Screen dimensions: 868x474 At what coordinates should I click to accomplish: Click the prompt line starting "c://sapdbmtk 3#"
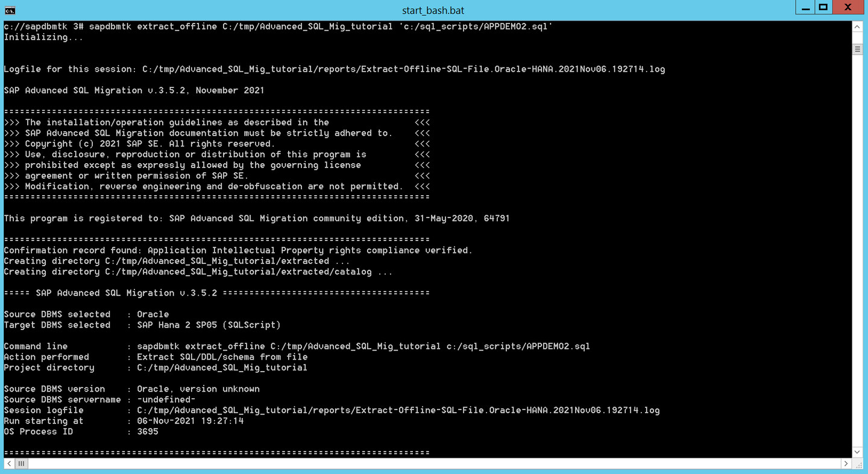pyautogui.click(x=278, y=27)
